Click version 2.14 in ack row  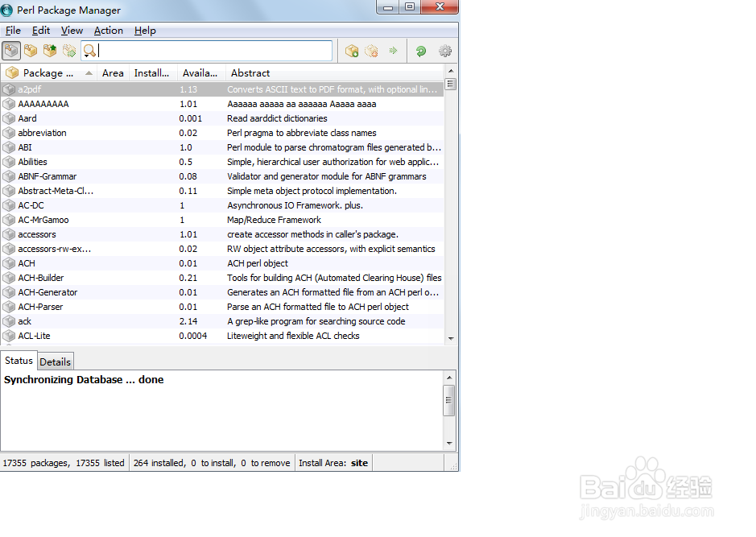click(x=188, y=321)
